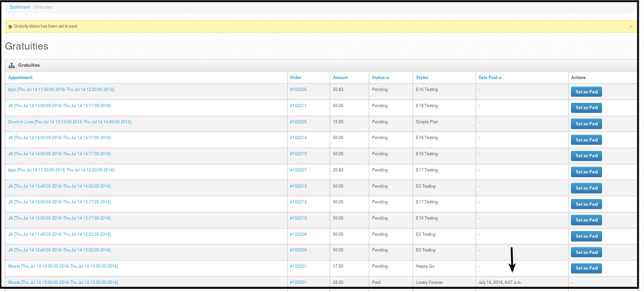Image resolution: width=644 pixels, height=292 pixels.
Task: Go to Dashboard via the breadcrumb
Action: point(20,7)
